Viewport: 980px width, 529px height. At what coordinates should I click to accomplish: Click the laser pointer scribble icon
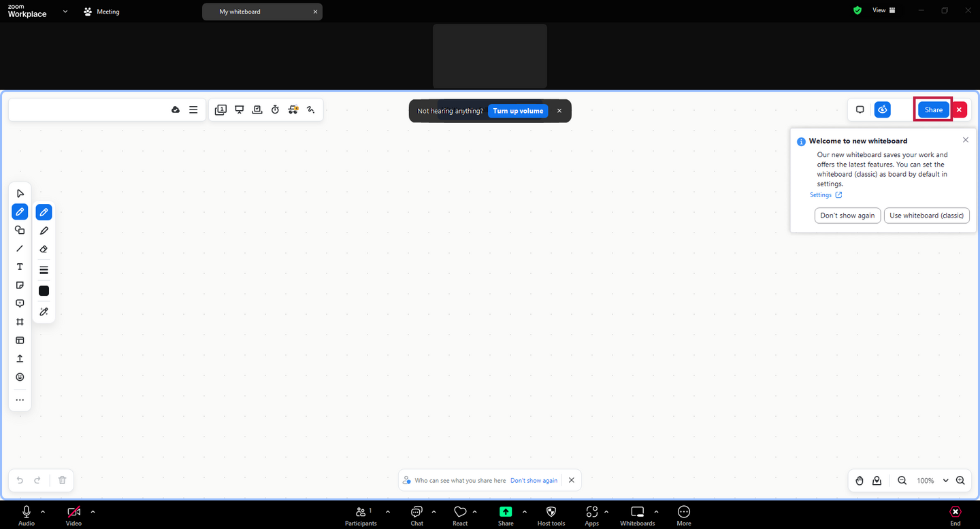pos(311,109)
